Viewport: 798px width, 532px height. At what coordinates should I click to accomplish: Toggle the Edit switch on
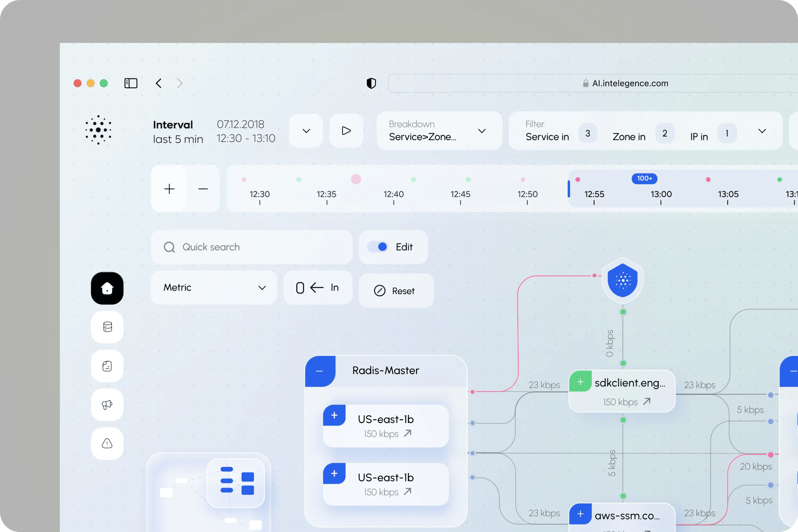point(379,247)
